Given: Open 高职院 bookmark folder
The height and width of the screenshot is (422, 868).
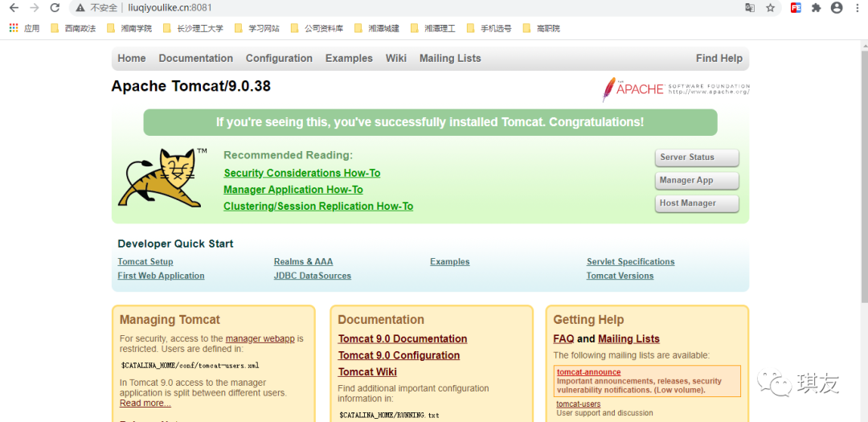Looking at the screenshot, I should point(542,28).
